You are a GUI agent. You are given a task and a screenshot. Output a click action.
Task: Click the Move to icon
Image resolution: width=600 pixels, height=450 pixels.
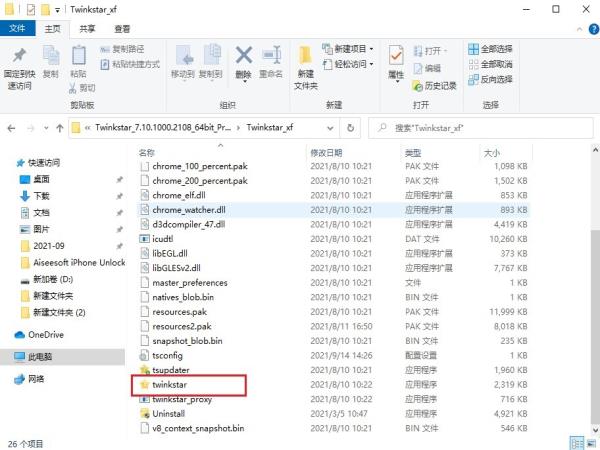pyautogui.click(x=184, y=56)
